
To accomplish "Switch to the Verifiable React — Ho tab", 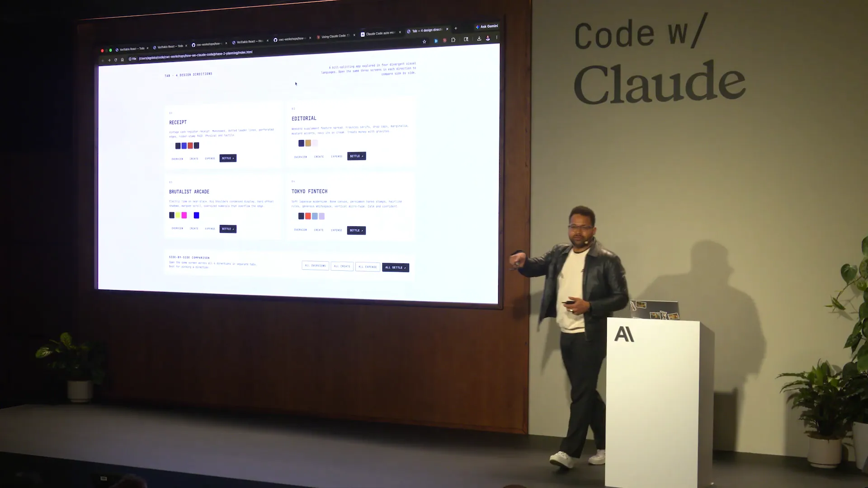I will pos(248,42).
